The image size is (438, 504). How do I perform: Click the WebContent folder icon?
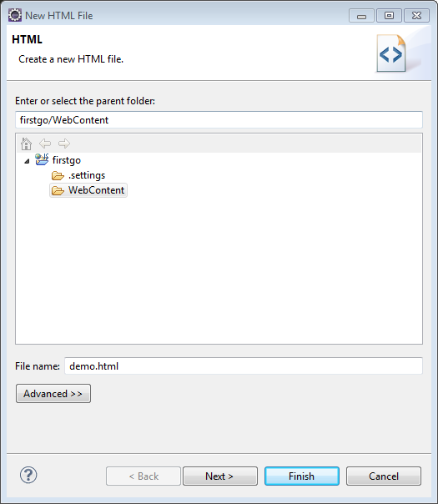point(58,190)
